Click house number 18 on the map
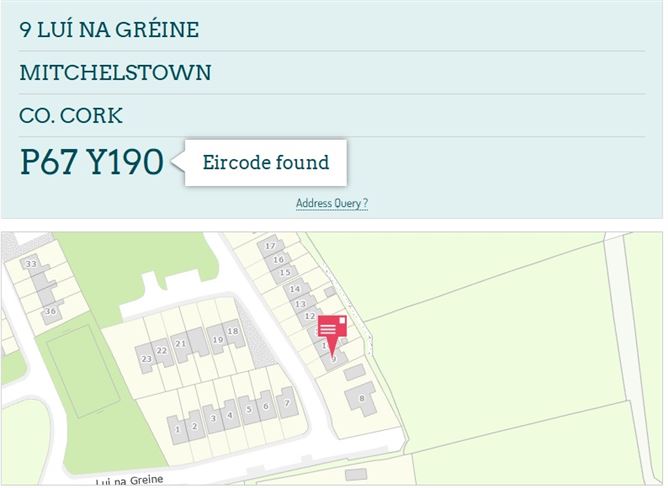 [233, 331]
